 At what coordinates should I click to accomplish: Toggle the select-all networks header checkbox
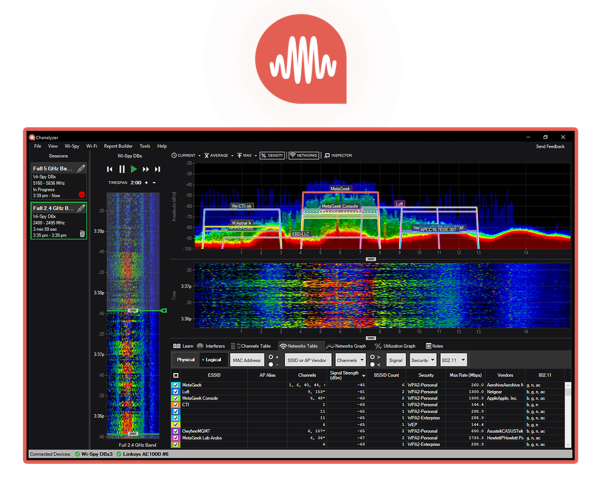point(176,376)
